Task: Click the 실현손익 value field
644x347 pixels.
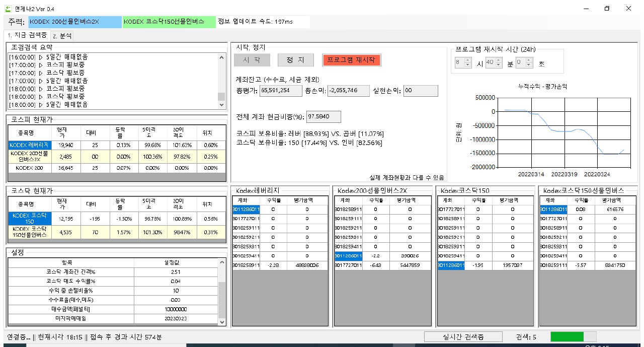Action: pos(420,91)
